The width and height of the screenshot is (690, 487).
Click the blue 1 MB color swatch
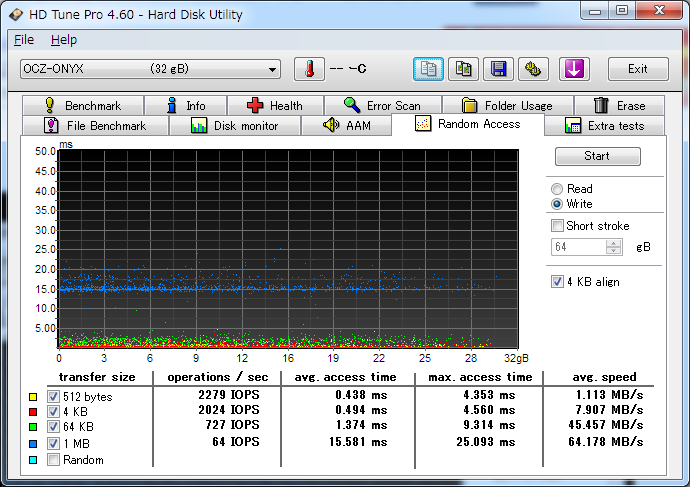tap(33, 443)
